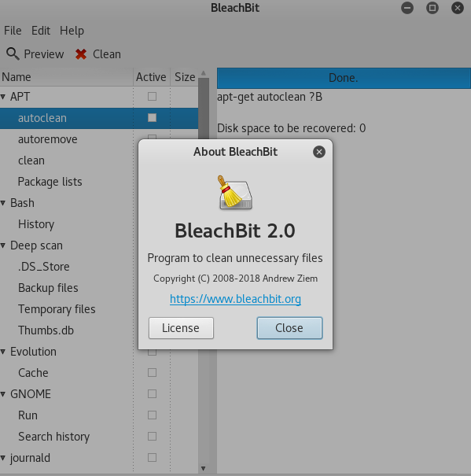Click the scrollbar down arrow

[204, 468]
